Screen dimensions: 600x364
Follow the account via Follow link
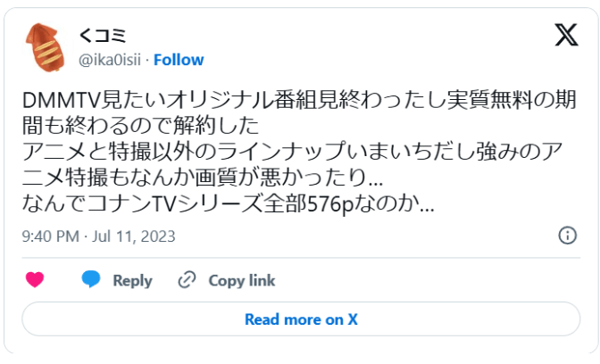(x=179, y=60)
